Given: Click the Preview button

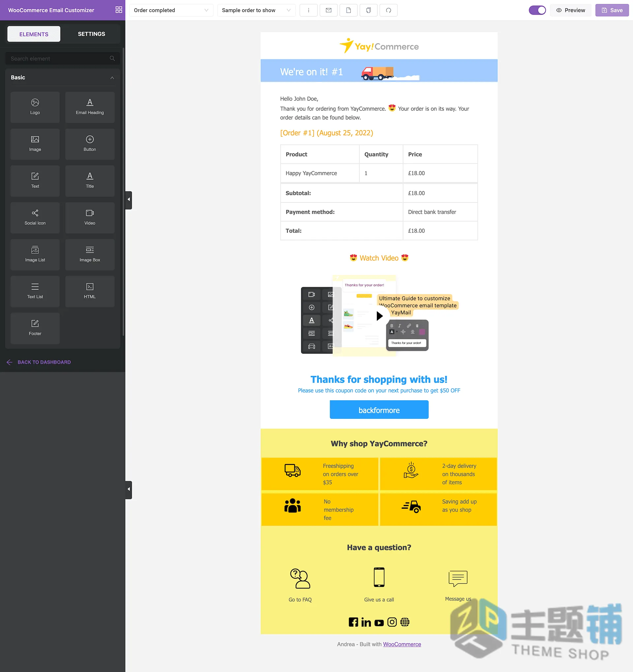Looking at the screenshot, I should 570,10.
